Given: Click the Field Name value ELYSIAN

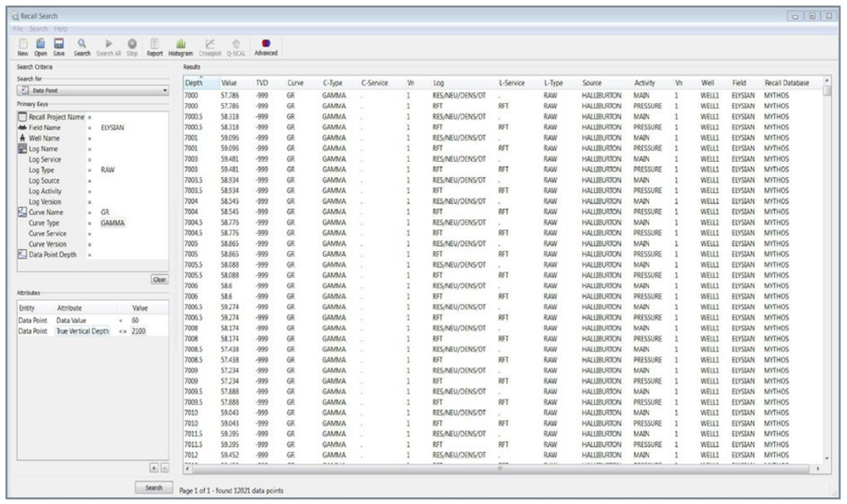Looking at the screenshot, I should pos(113,128).
